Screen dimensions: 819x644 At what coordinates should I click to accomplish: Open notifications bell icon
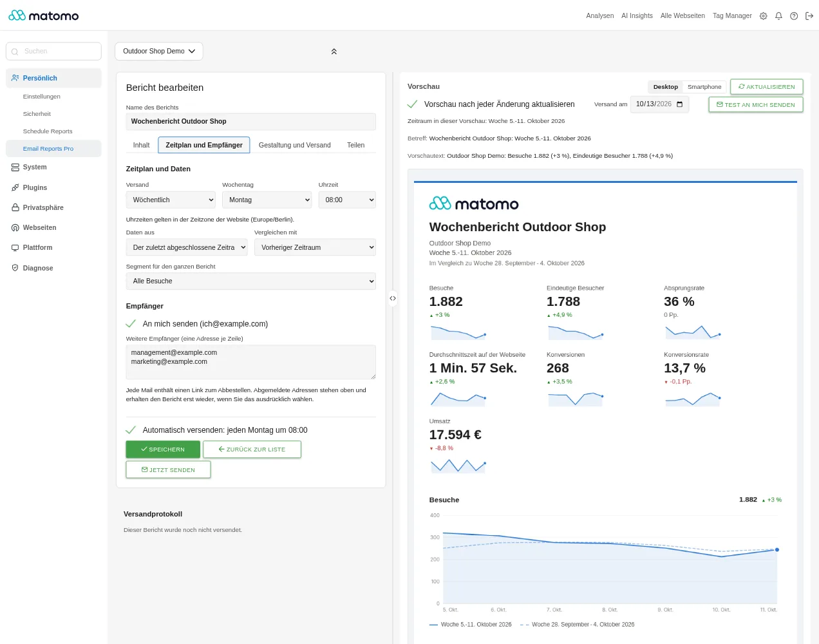[778, 16]
